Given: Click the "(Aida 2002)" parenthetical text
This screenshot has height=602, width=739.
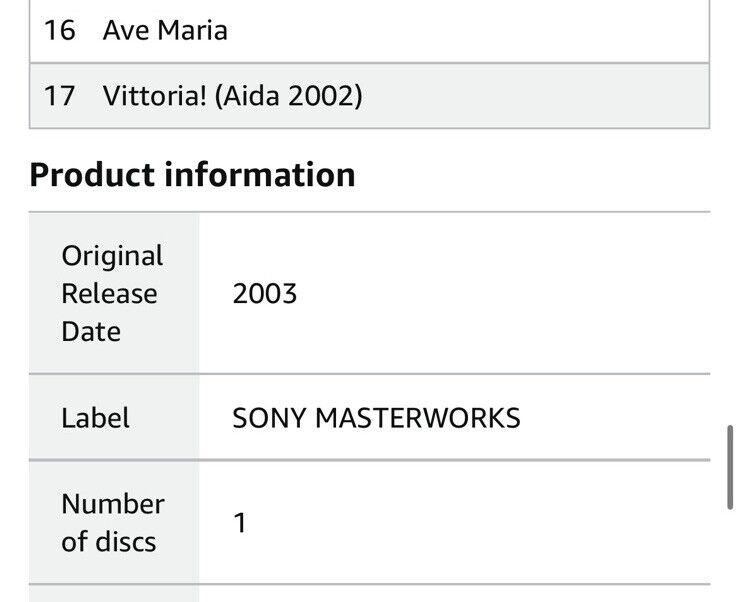Looking at the screenshot, I should point(288,96).
